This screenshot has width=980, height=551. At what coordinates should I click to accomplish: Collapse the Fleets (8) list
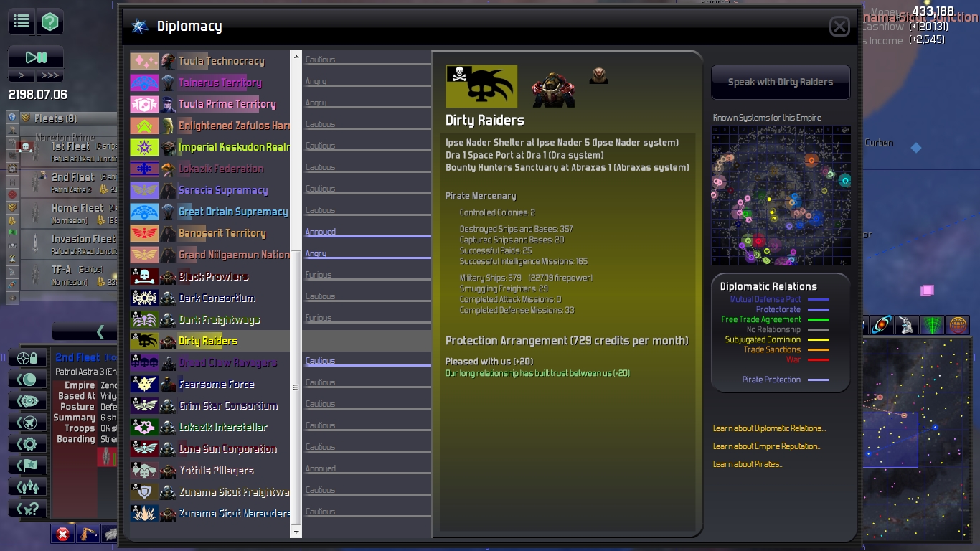point(26,118)
